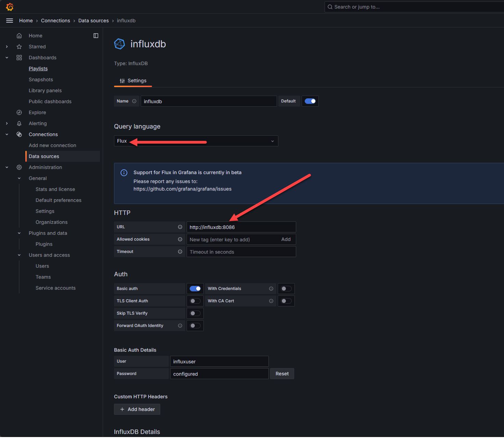The width and height of the screenshot is (504, 448).
Task: Collapse the General subsection chevron
Action: [19, 178]
